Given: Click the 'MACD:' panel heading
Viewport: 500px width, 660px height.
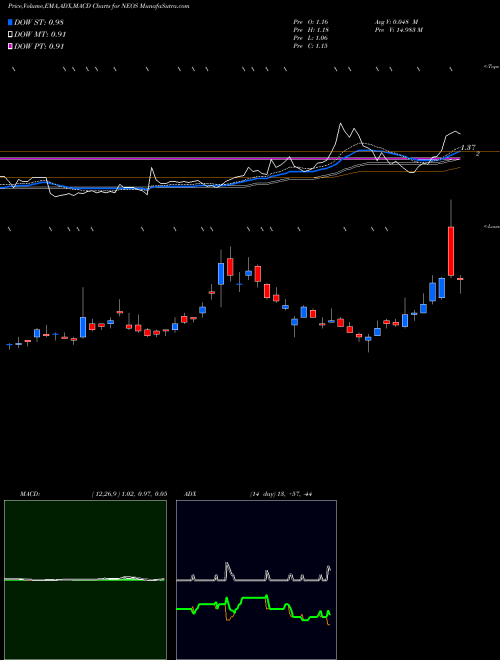Looking at the screenshot, I should point(30,494).
